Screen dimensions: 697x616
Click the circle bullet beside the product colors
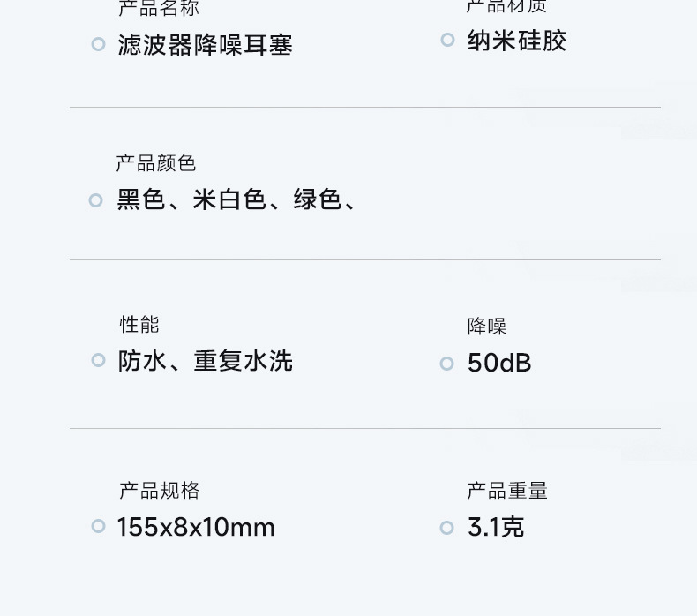click(x=96, y=200)
